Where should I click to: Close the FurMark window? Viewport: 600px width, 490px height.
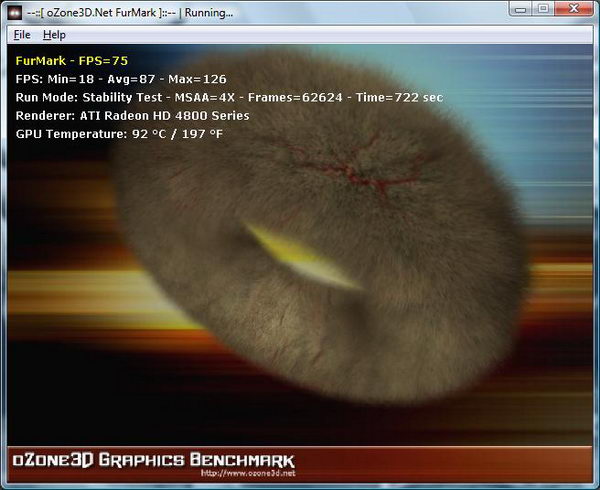(573, 9)
